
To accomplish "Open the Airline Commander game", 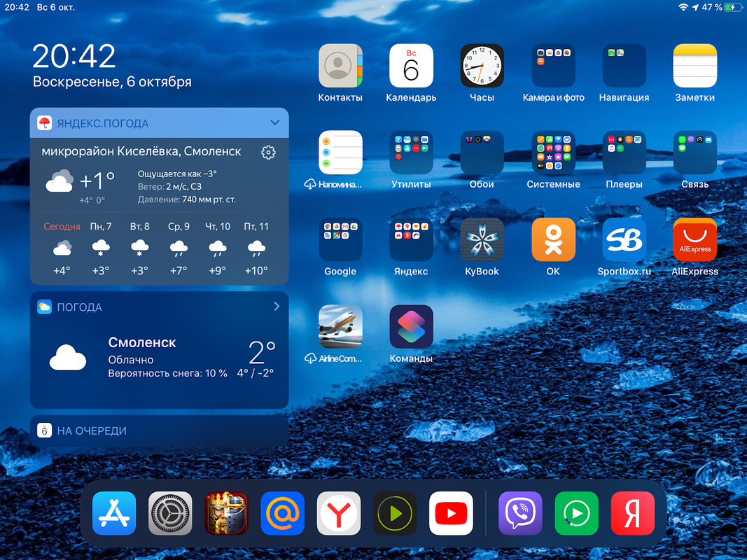I will (340, 327).
